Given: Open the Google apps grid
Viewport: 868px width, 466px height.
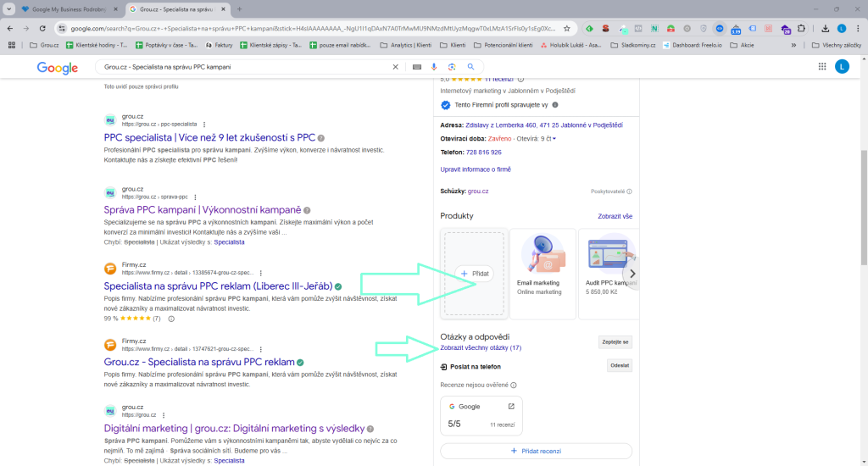Looking at the screenshot, I should (822, 66).
